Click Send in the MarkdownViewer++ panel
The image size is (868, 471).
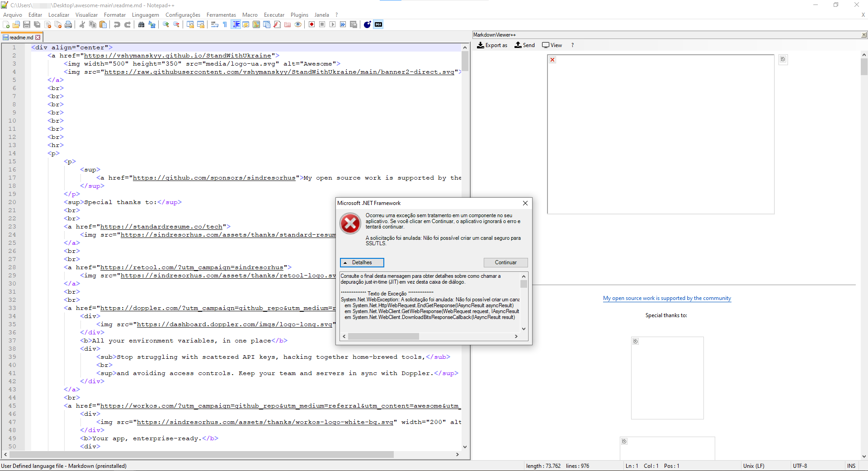525,45
